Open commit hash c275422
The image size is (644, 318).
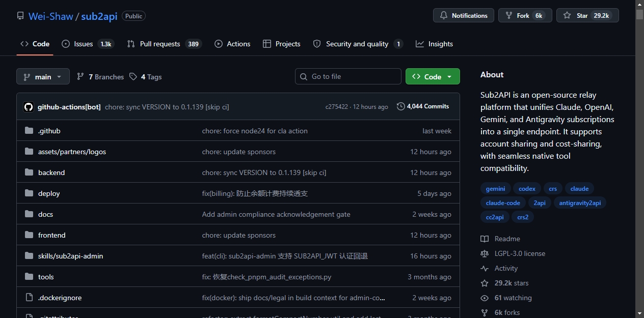pos(337,107)
